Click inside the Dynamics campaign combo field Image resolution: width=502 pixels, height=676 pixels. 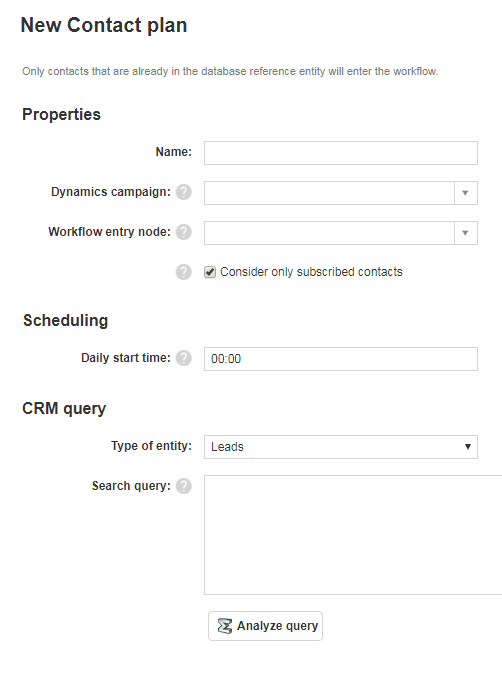click(329, 193)
